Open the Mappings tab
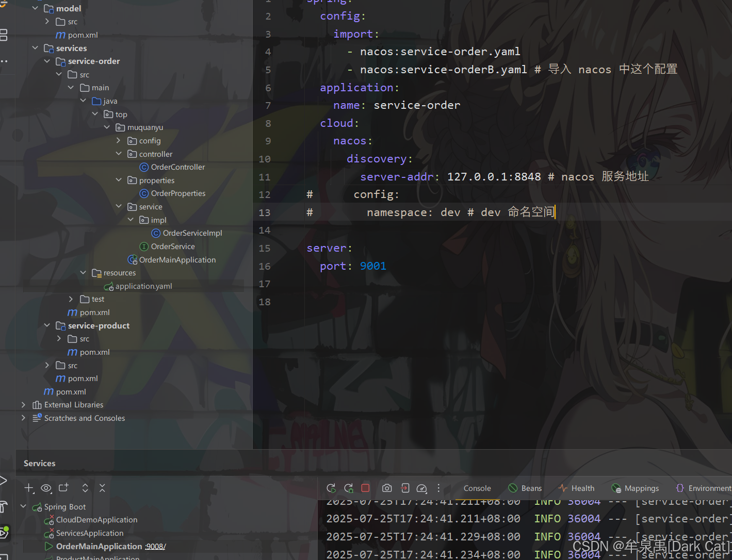 click(x=635, y=488)
